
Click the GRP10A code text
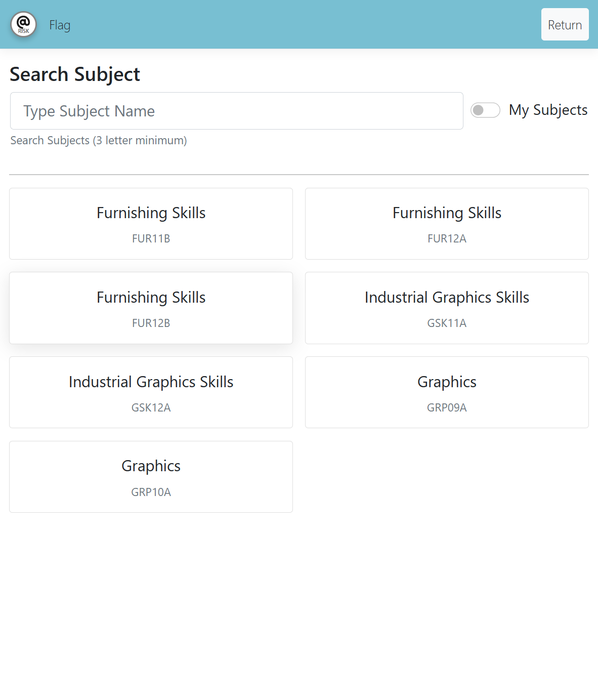pyautogui.click(x=151, y=492)
